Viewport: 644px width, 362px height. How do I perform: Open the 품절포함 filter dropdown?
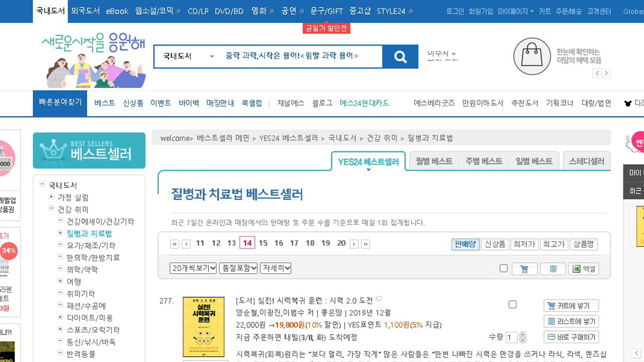[x=238, y=268]
